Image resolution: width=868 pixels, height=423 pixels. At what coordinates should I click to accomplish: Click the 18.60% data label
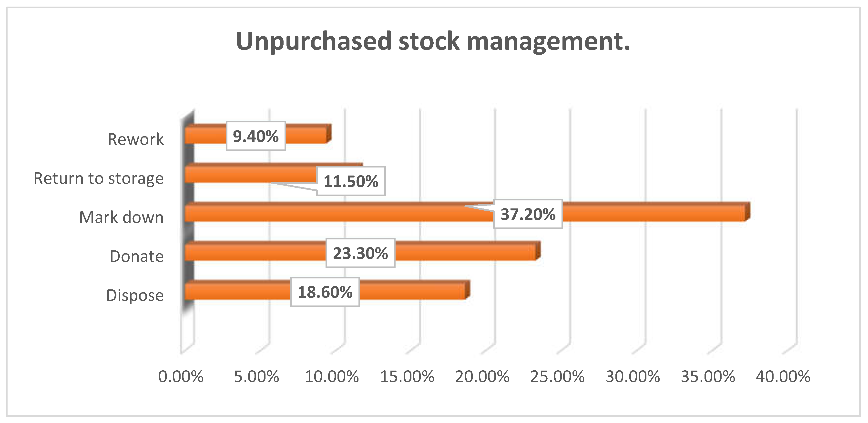(325, 292)
